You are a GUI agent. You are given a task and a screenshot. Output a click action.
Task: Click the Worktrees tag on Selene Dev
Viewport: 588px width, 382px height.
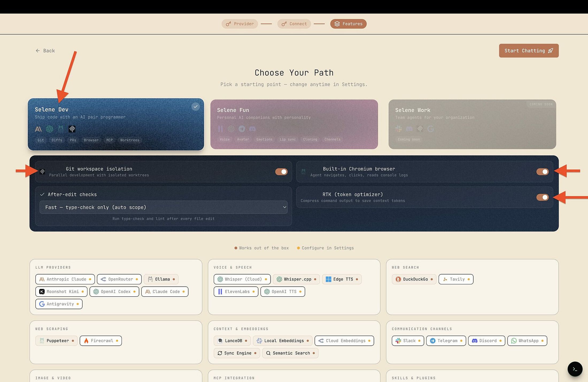130,140
